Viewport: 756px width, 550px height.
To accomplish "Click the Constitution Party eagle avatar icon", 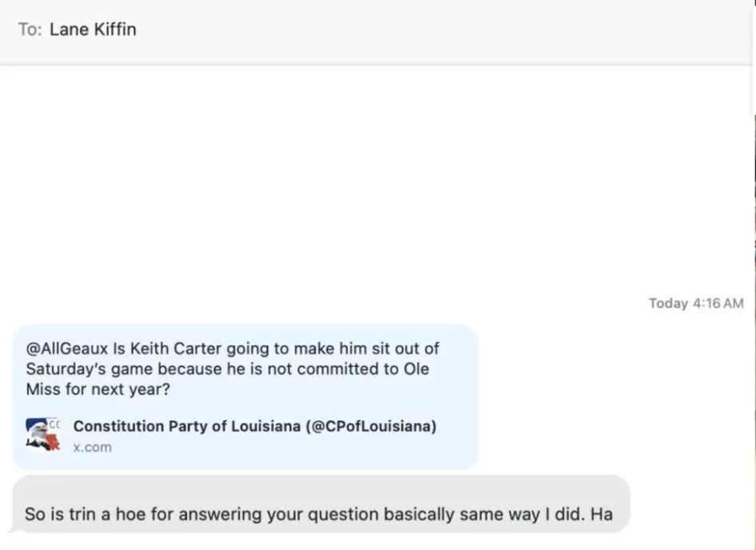I will [42, 434].
